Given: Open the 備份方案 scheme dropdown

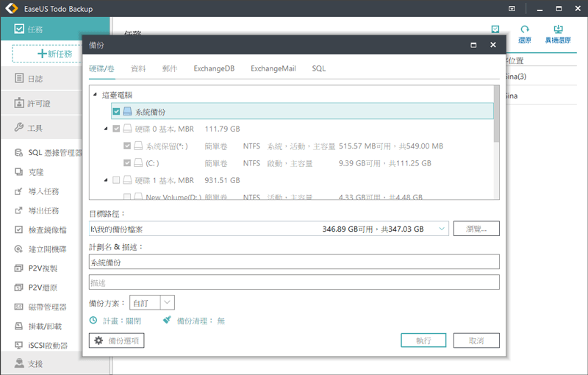Looking at the screenshot, I should [167, 302].
